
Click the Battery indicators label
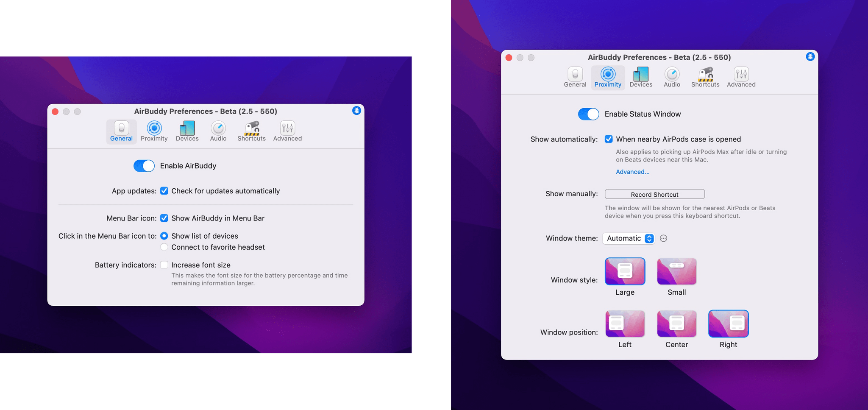click(x=125, y=265)
